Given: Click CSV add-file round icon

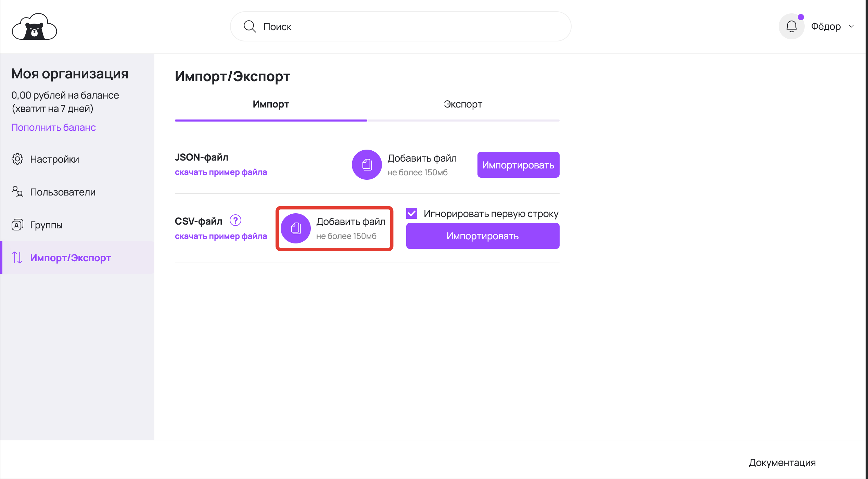Looking at the screenshot, I should point(296,228).
